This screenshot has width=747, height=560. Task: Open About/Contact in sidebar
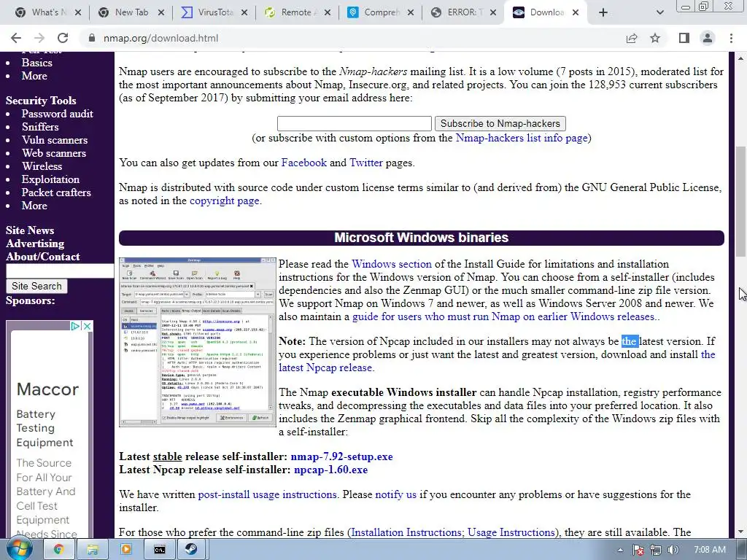[43, 257]
